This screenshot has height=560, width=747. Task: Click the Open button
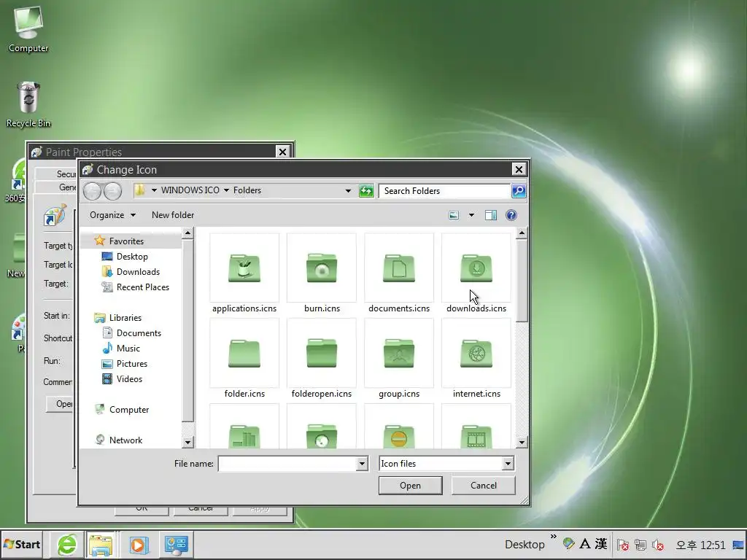pos(410,485)
